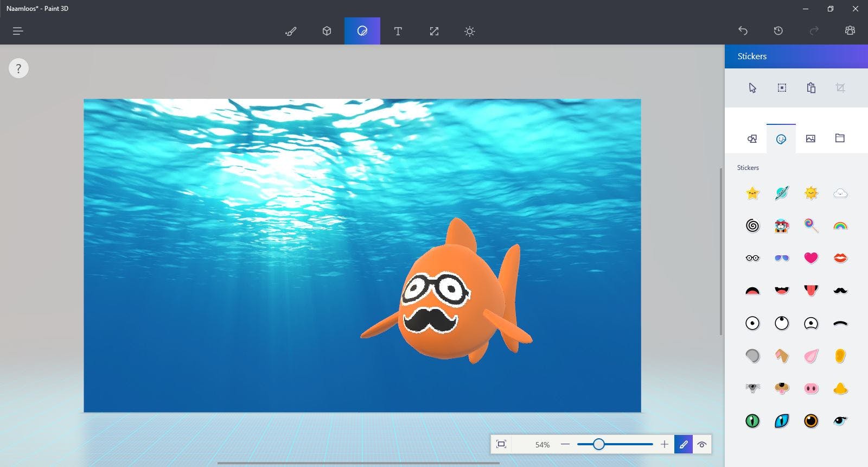Open the Remix 3D community icon
Image resolution: width=868 pixels, height=467 pixels.
(x=850, y=31)
